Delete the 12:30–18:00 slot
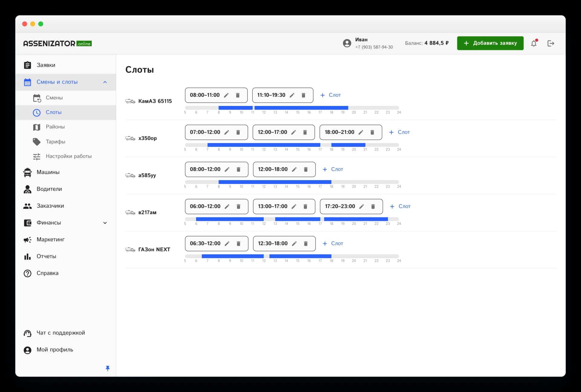This screenshot has height=392, width=581. [x=306, y=244]
